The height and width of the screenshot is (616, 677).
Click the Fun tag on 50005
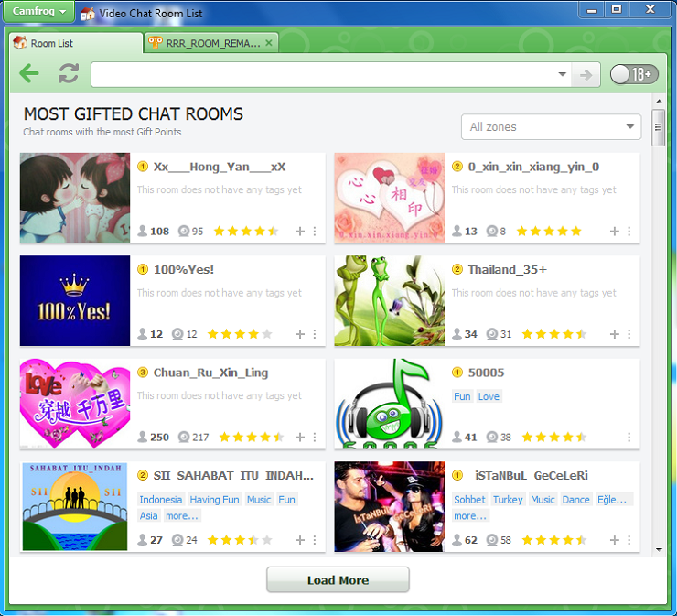462,396
